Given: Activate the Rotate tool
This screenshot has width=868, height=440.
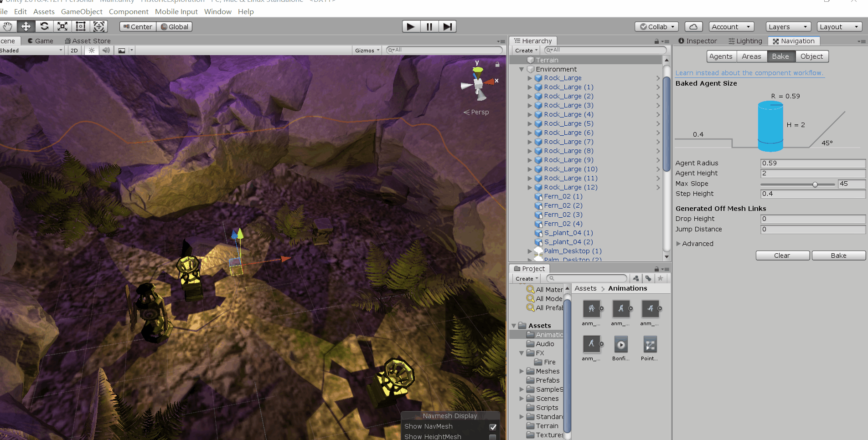Looking at the screenshot, I should coord(44,26).
